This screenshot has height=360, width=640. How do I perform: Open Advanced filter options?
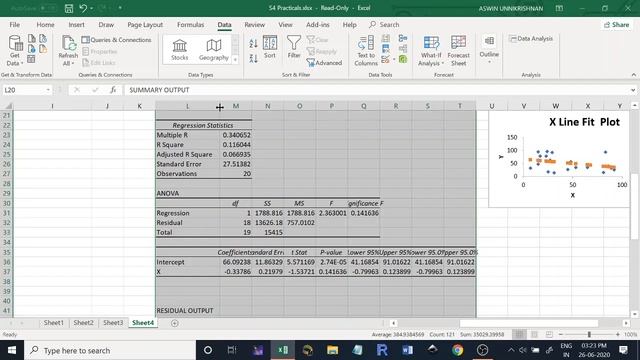324,63
